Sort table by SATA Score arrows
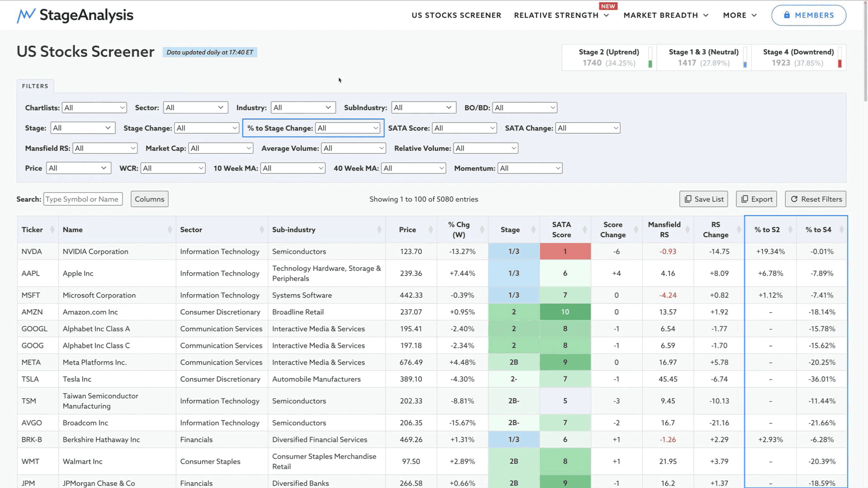The width and height of the screenshot is (868, 488). (585, 230)
